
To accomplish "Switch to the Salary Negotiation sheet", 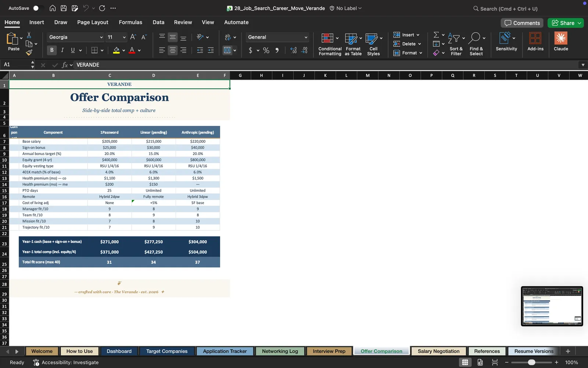I will point(438,351).
